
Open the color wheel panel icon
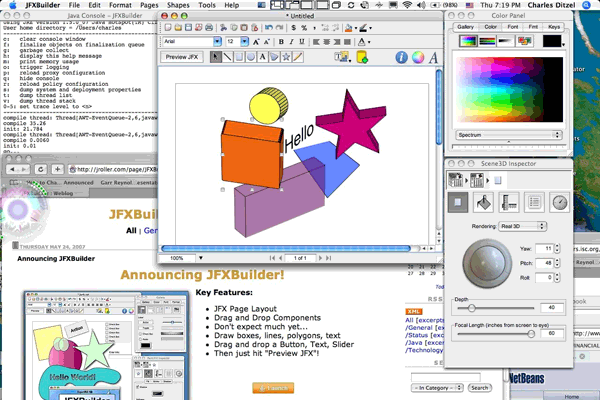[x=418, y=57]
